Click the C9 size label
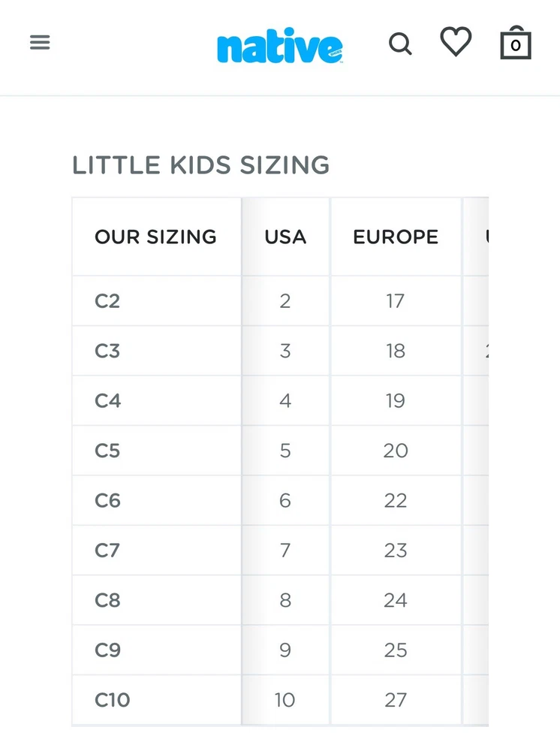Viewport: 560px width, 751px height. click(x=107, y=650)
